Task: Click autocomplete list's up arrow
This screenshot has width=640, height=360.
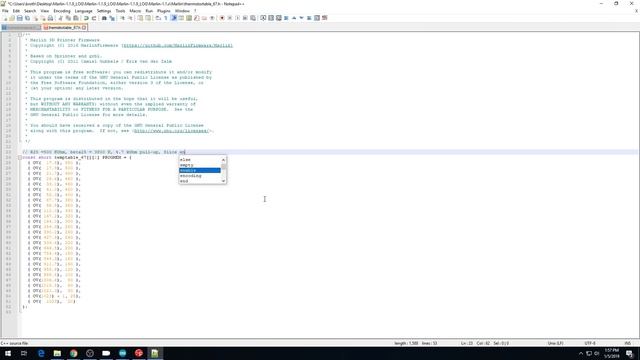Action: (223, 160)
